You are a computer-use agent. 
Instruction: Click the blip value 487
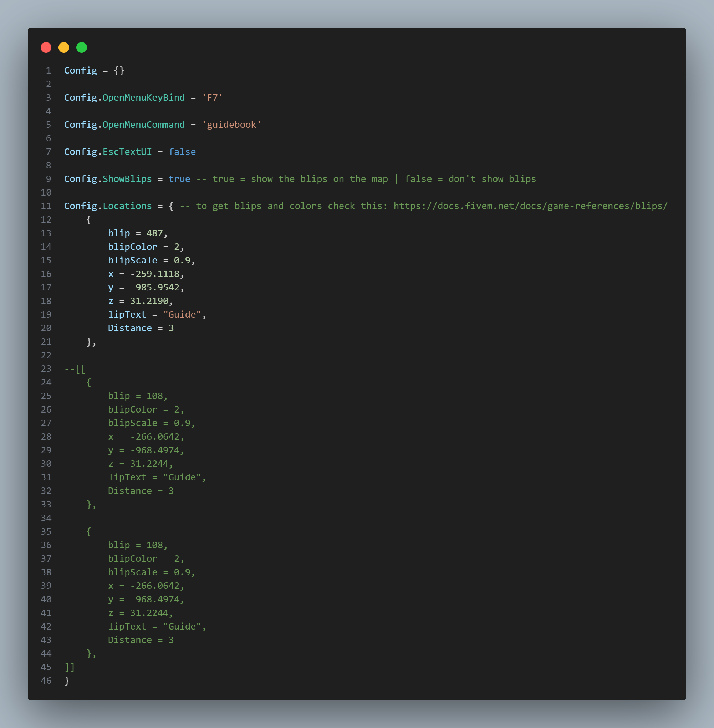coord(154,233)
